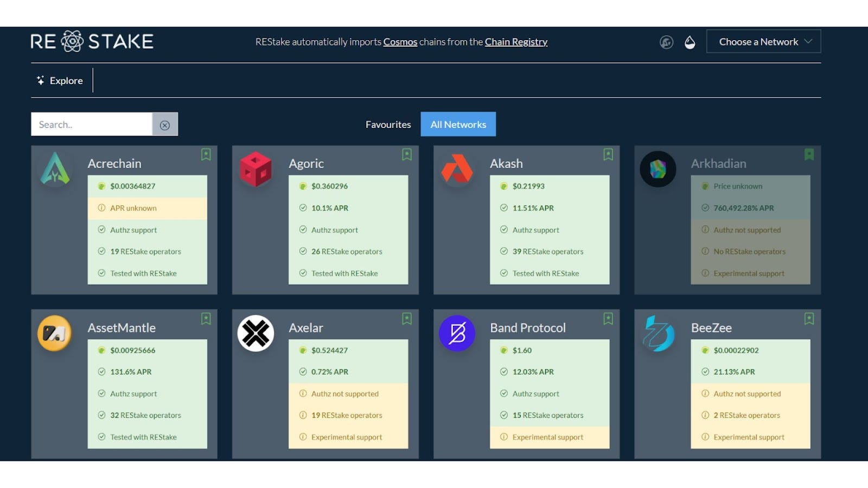Click Acrechain 19 REStake operators text
The height and width of the screenshot is (488, 868).
[x=145, y=252]
